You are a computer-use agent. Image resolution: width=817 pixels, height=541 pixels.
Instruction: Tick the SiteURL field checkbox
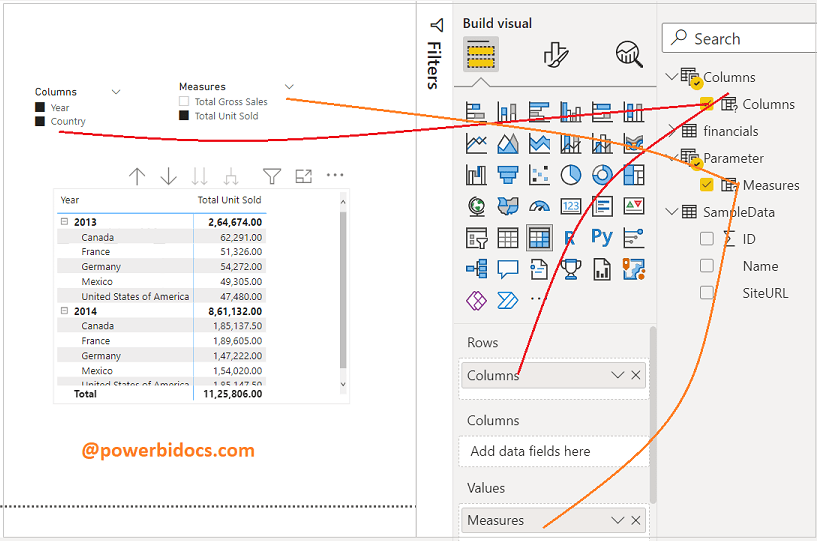pyautogui.click(x=707, y=292)
